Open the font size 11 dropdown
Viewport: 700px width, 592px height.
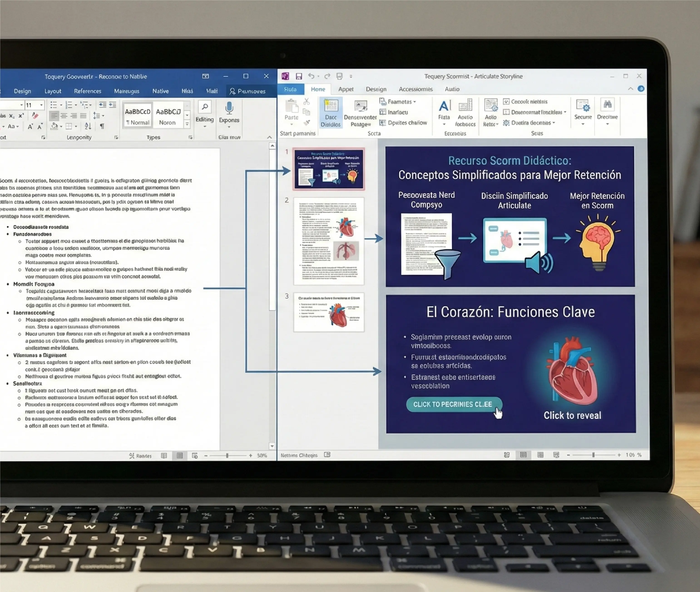point(42,105)
